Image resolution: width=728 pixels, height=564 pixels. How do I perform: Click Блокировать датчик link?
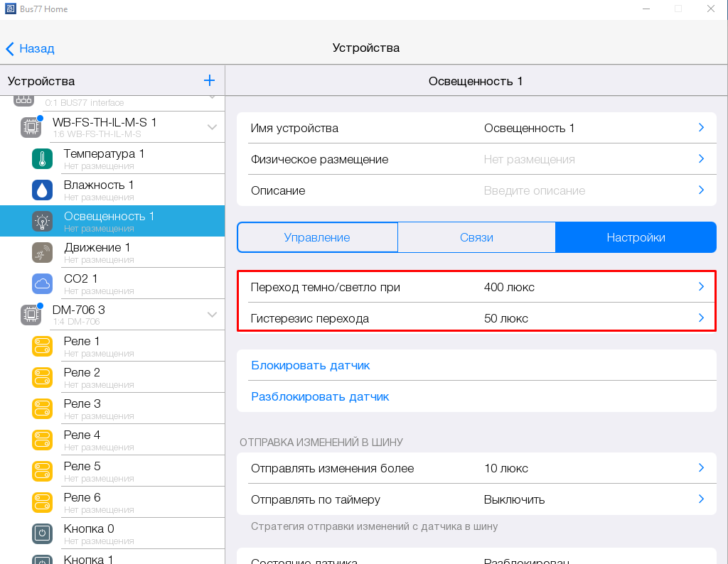coord(311,366)
